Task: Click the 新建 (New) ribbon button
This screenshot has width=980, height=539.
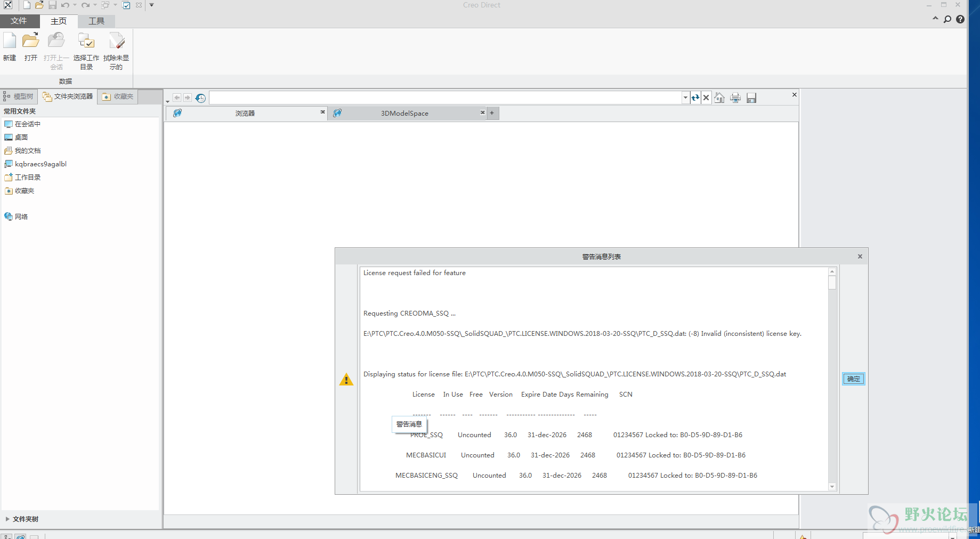Action: 10,48
